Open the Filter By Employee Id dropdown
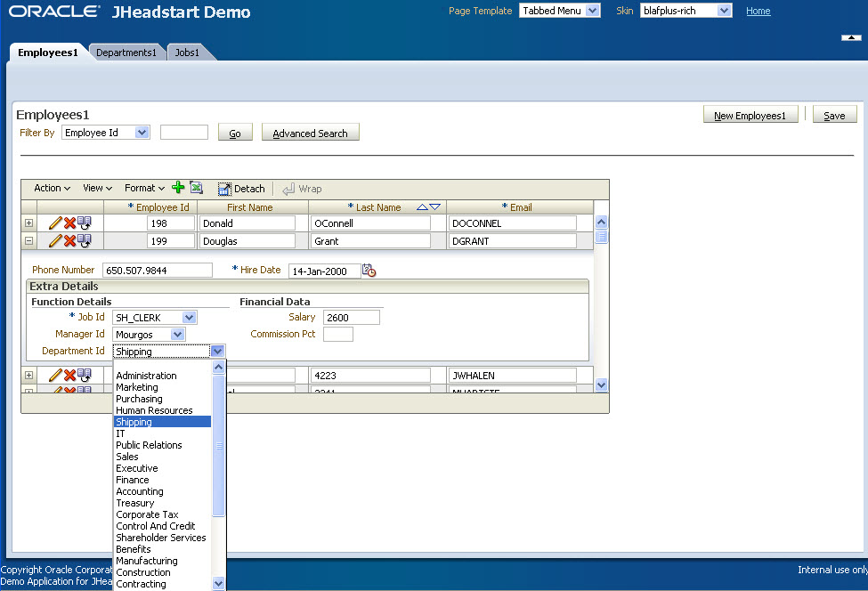The image size is (868, 591). (x=106, y=133)
